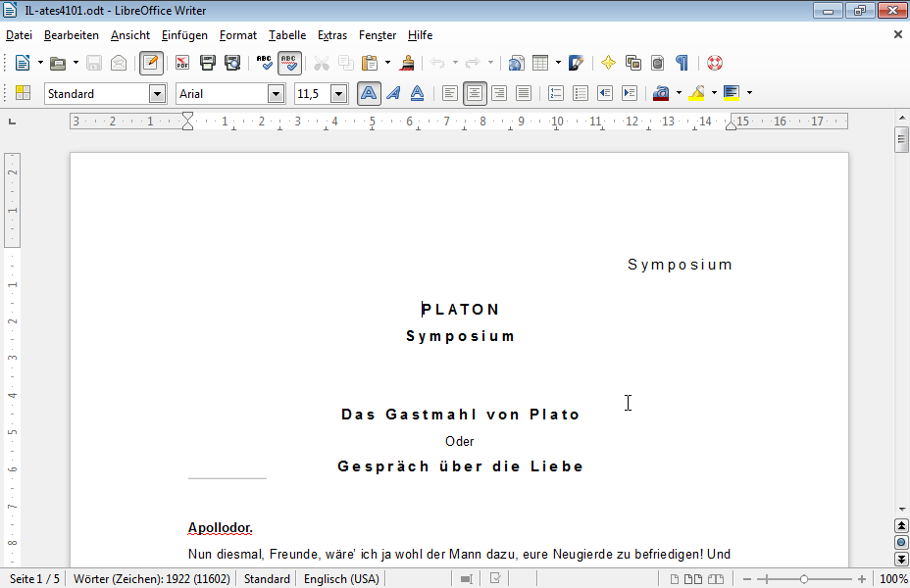
Task: Open LibreOffice Help lifebuoy icon
Action: [715, 63]
